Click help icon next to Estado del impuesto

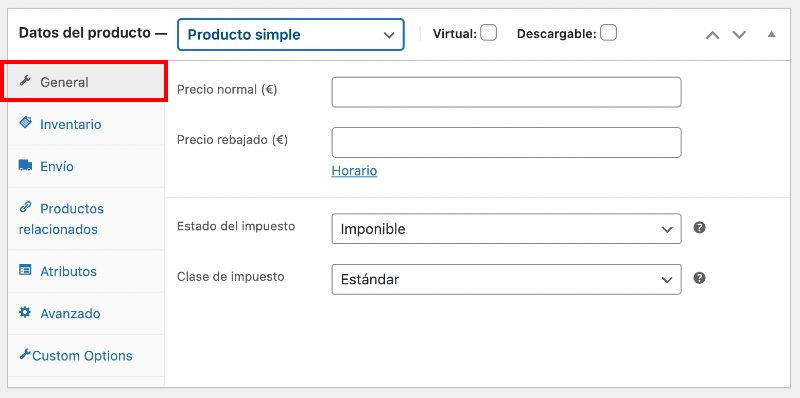pyautogui.click(x=699, y=228)
